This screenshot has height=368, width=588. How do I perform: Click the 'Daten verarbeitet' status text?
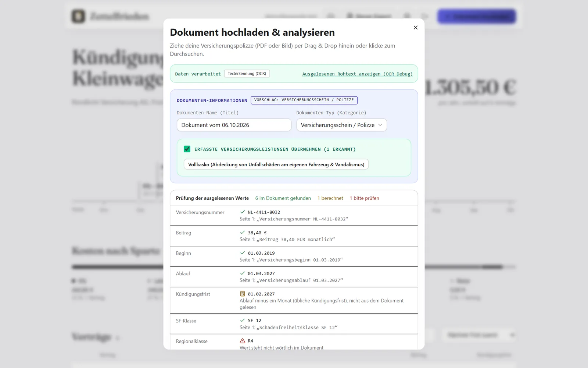198,74
